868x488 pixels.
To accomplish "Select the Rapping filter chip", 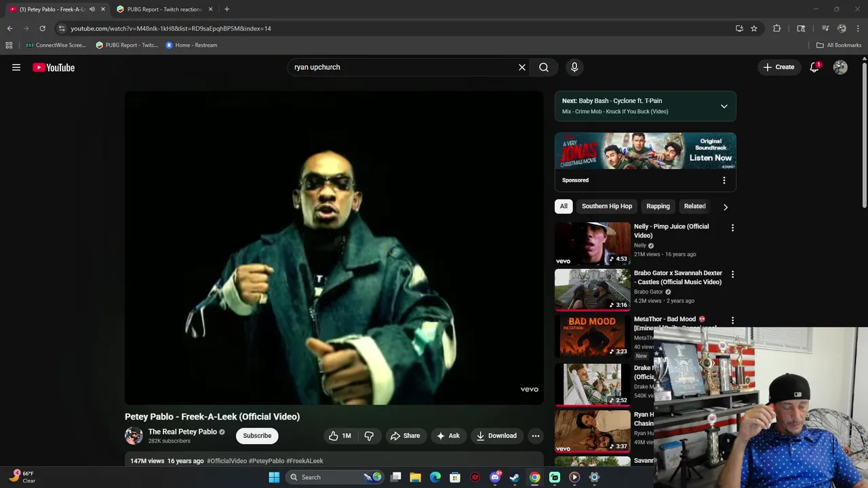I will point(658,206).
